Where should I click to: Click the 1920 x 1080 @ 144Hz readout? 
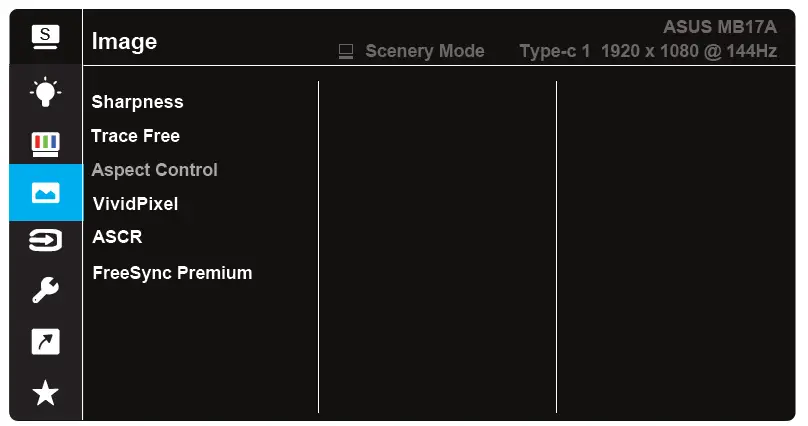(x=689, y=51)
